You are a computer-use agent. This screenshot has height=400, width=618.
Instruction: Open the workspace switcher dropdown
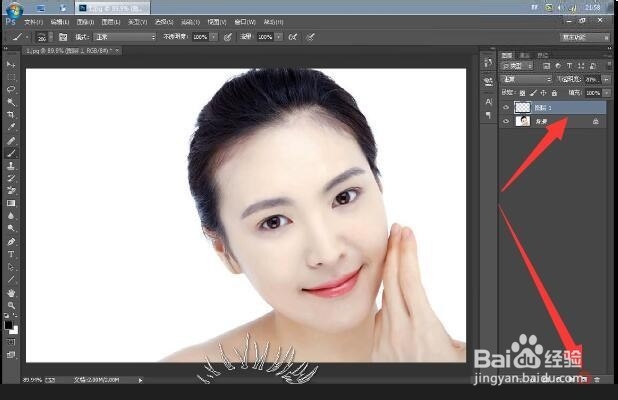[585, 37]
